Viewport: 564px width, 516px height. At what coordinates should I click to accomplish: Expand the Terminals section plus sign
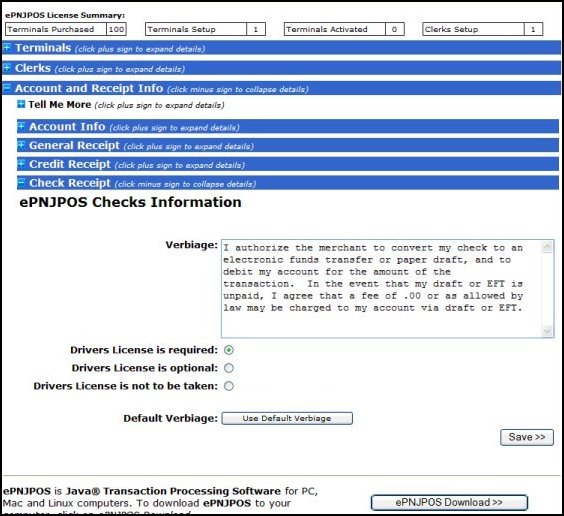[7, 47]
